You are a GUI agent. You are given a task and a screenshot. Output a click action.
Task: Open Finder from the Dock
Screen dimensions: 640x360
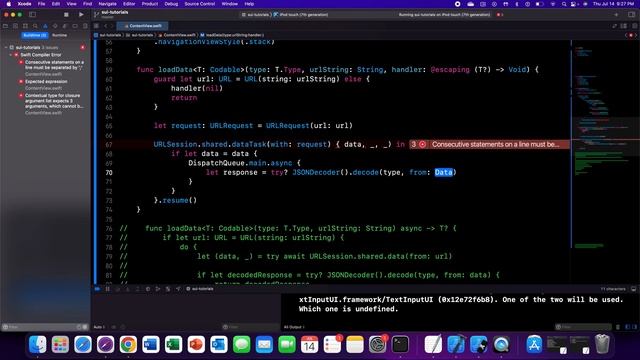(x=38, y=345)
